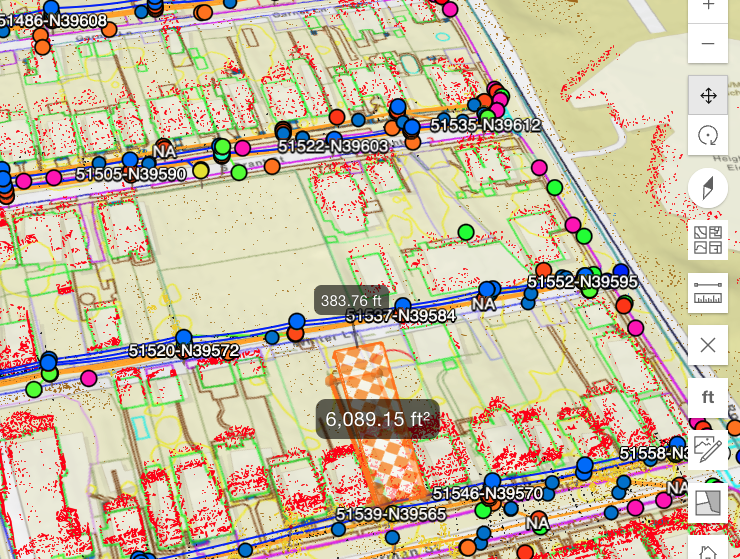Open the sketch image edit tool
The width and height of the screenshot is (740, 559).
point(707,449)
